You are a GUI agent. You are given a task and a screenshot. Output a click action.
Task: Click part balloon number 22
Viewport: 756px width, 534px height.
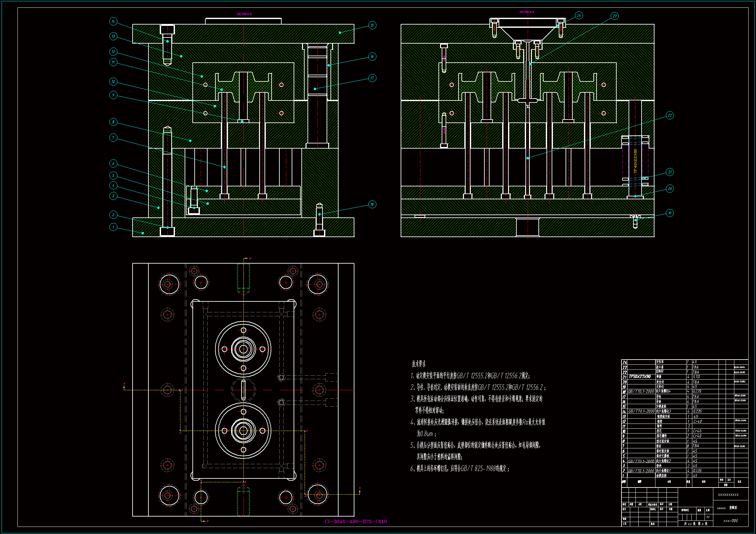click(670, 115)
